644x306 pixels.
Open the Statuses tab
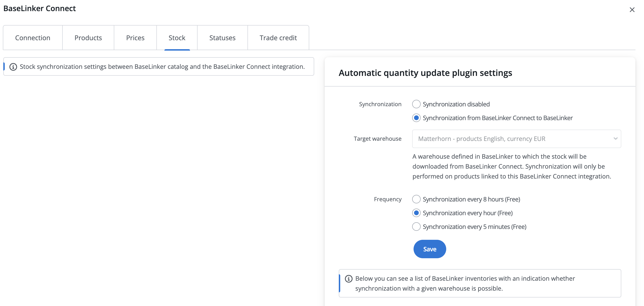222,38
